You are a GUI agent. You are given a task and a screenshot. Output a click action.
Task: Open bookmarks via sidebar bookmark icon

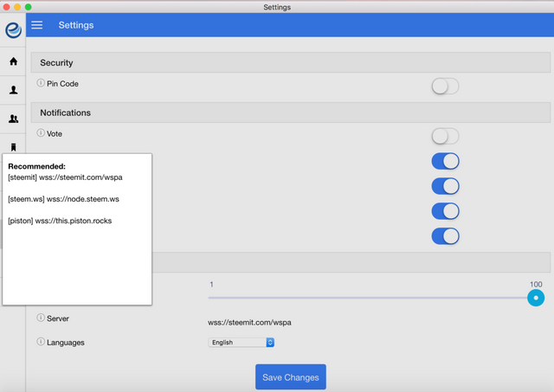pos(14,147)
